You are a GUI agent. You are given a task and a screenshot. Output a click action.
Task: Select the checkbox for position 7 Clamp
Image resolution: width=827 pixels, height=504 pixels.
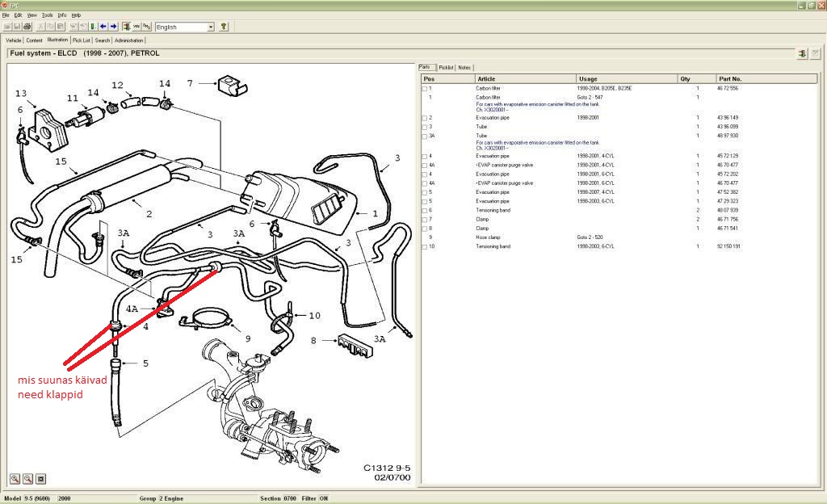click(x=425, y=219)
